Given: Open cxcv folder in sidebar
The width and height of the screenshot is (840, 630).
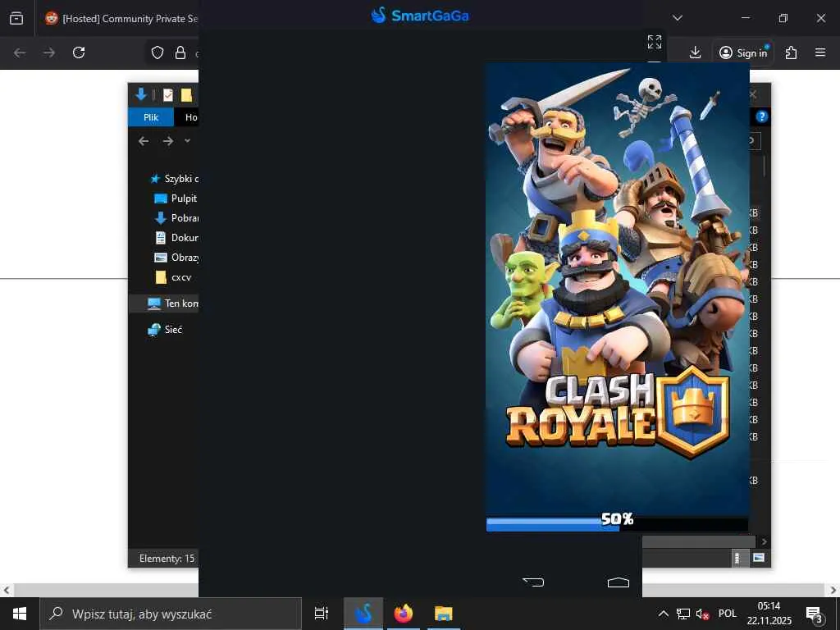Looking at the screenshot, I should (173, 277).
